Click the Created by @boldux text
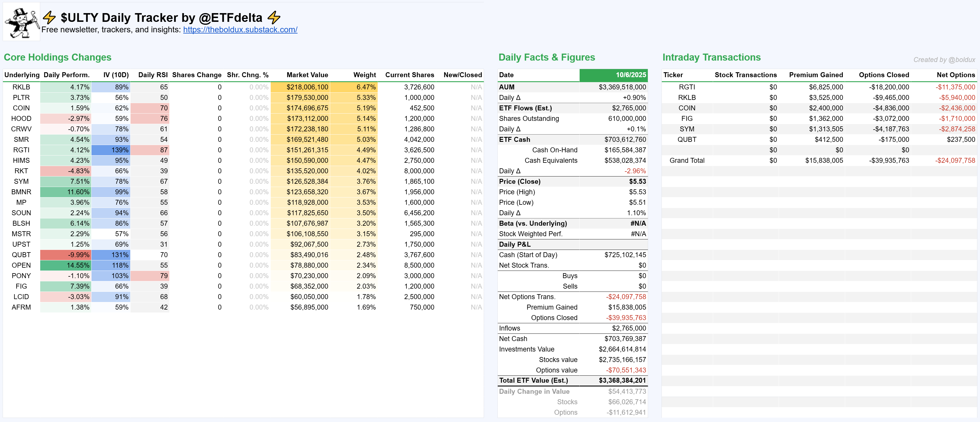Viewport: 980px width, 422px height. coord(944,60)
